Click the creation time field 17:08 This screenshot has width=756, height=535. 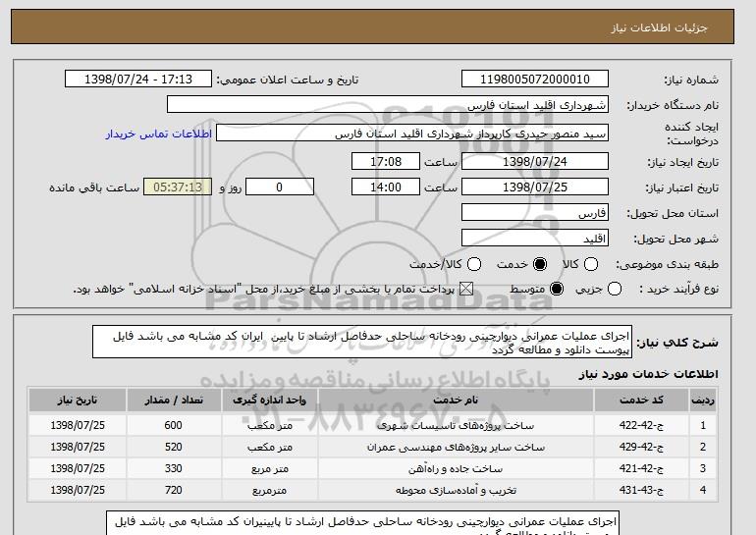(386, 161)
